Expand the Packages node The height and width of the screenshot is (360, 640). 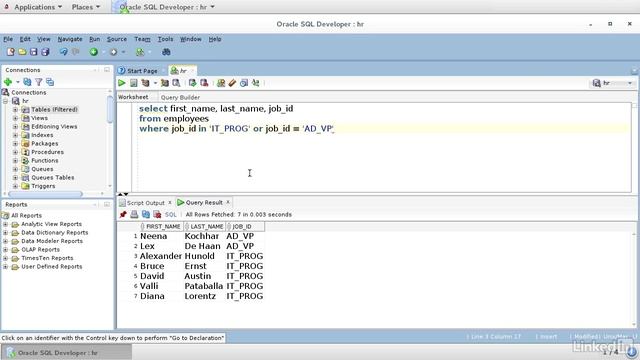coord(15,144)
